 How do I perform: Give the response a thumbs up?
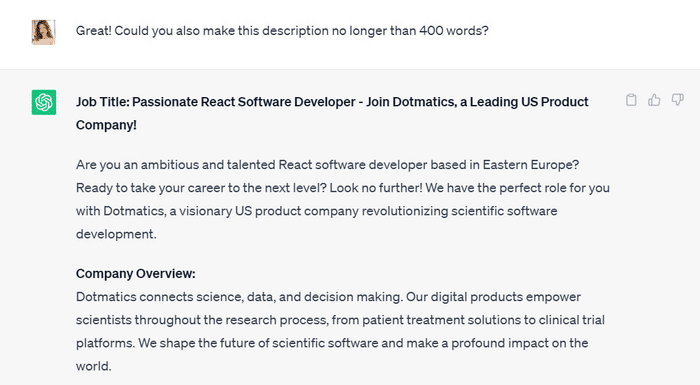point(654,100)
